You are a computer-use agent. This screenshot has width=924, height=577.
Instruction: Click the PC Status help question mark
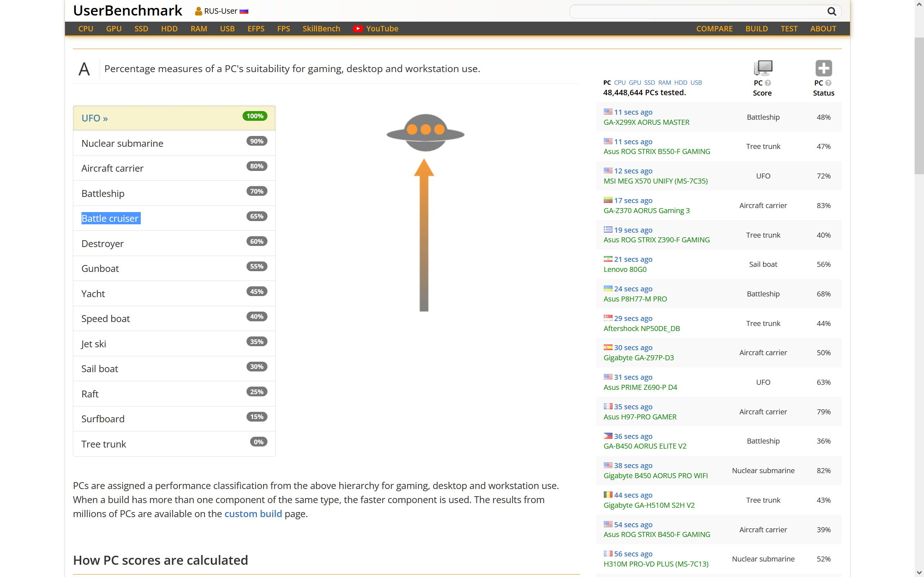click(828, 83)
